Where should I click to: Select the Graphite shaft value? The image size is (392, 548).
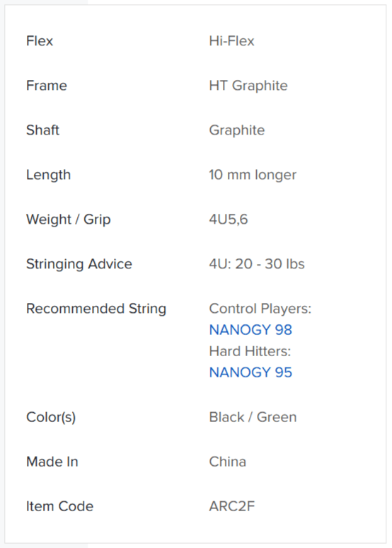point(237,130)
